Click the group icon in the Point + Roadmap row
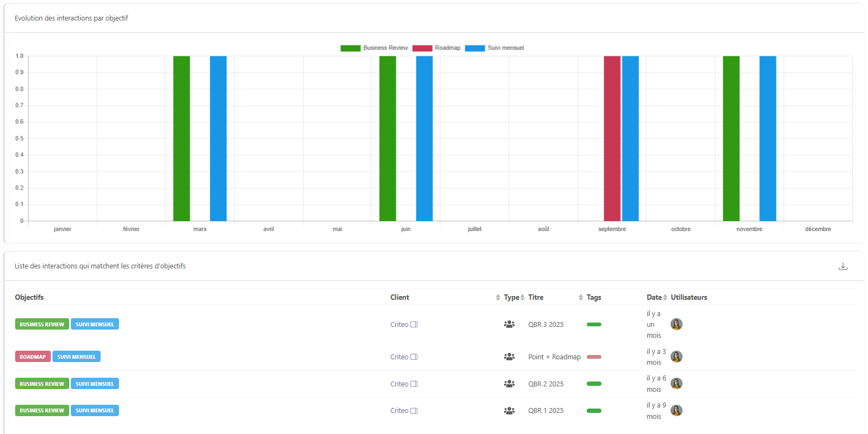 [x=509, y=357]
